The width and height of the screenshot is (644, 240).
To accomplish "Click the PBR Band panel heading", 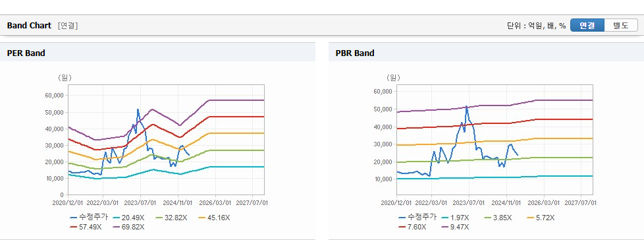I will (x=355, y=53).
